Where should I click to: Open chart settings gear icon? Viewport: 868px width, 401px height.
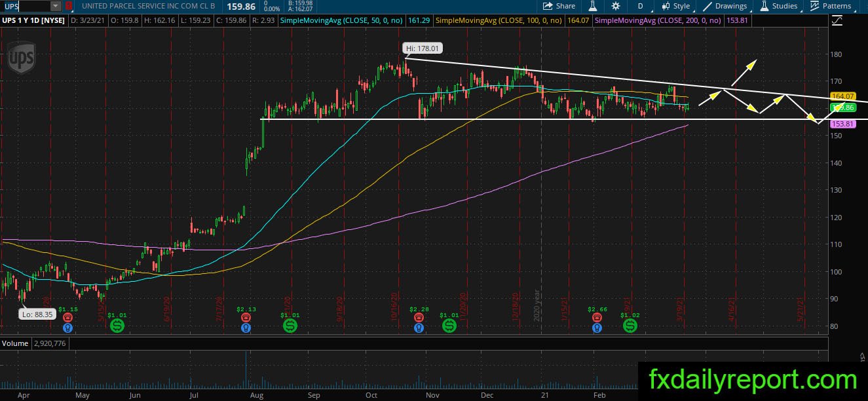(616, 6)
